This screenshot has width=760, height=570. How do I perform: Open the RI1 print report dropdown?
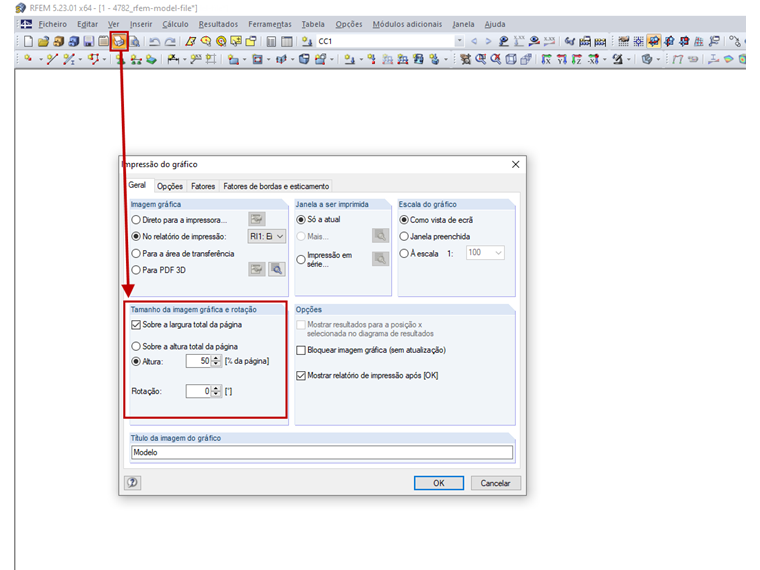[x=267, y=236]
